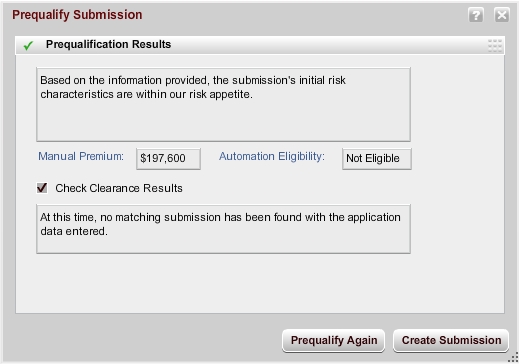Click the Automation Eligibility label
Screen dimensions: 520x364
point(272,156)
